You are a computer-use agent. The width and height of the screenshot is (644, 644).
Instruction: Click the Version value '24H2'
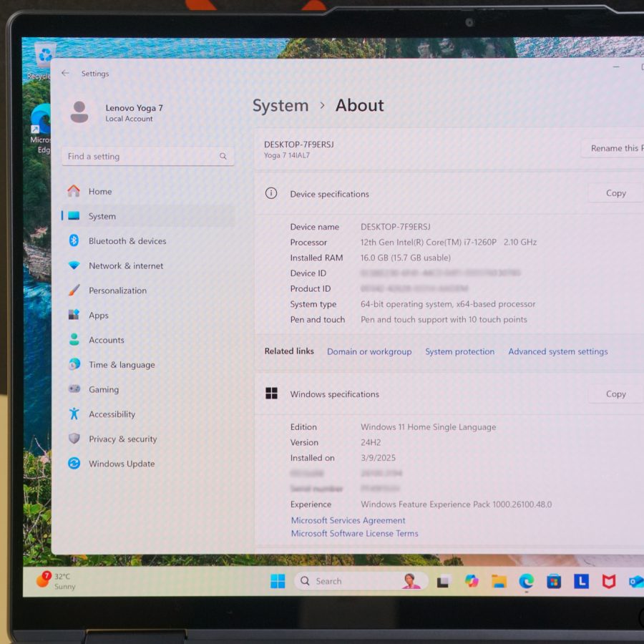click(x=371, y=443)
